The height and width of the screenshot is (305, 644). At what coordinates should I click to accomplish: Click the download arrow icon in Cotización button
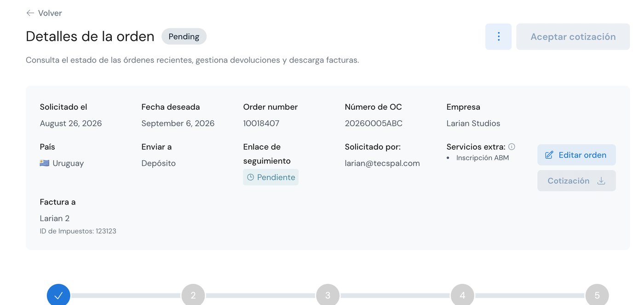coord(601,181)
